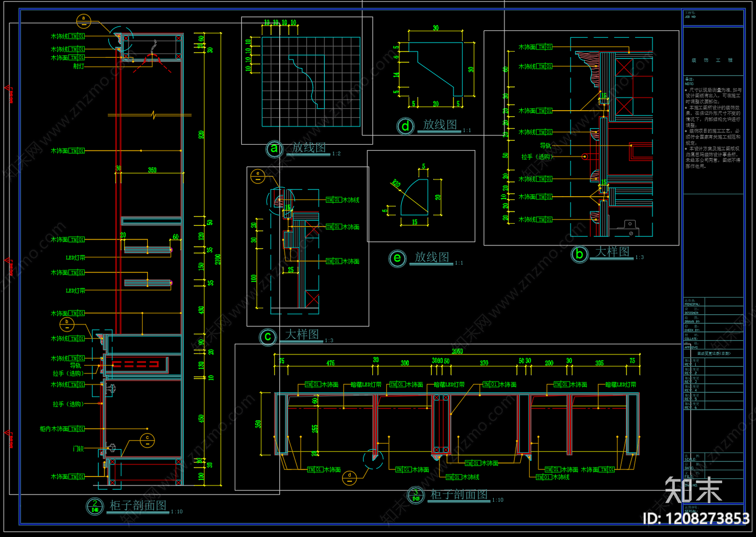This screenshot has width=756, height=537.
Task: Click the 2050 overall dimension text
Action: [x=457, y=351]
